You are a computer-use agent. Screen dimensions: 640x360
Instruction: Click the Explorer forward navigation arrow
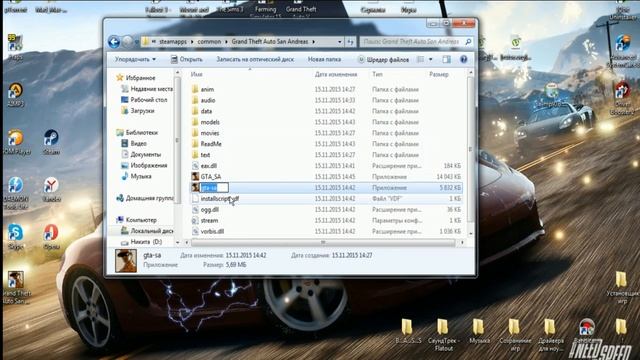pyautogui.click(x=127, y=42)
